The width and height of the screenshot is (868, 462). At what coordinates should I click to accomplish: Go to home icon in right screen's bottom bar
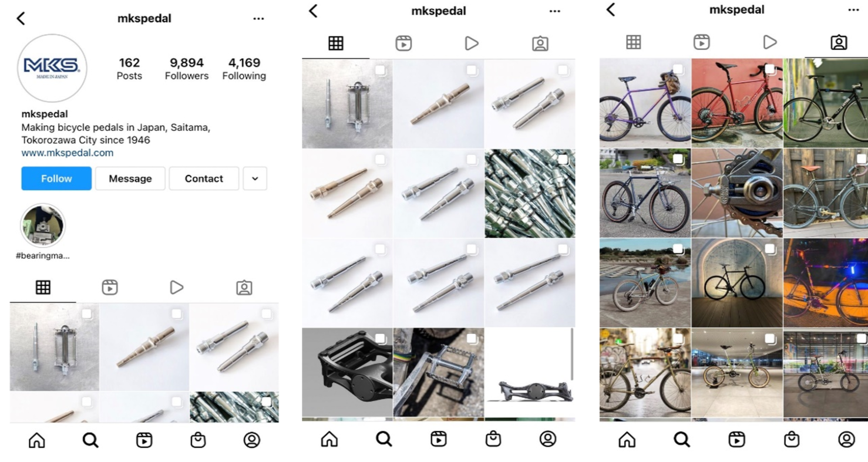coord(627,439)
